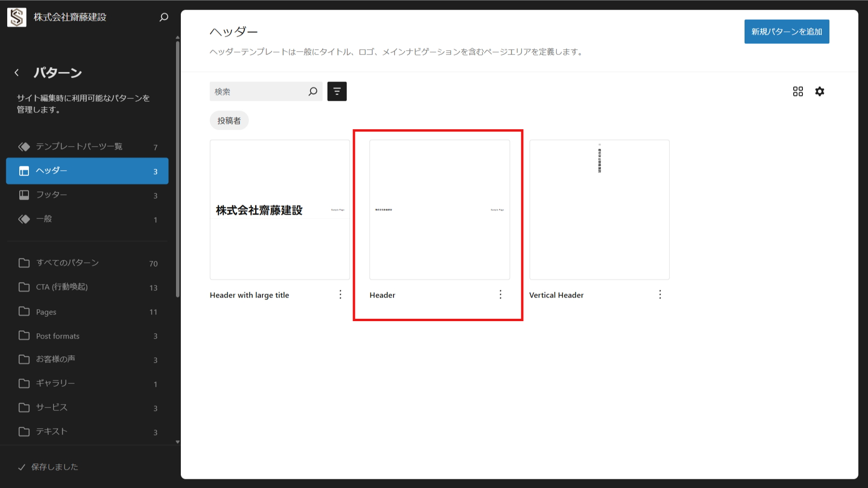Image resolution: width=868 pixels, height=488 pixels.
Task: Click the 投稿者 filter chip
Action: 229,121
